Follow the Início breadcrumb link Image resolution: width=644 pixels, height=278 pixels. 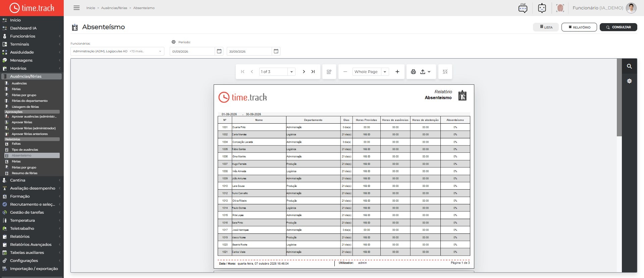pyautogui.click(x=91, y=8)
